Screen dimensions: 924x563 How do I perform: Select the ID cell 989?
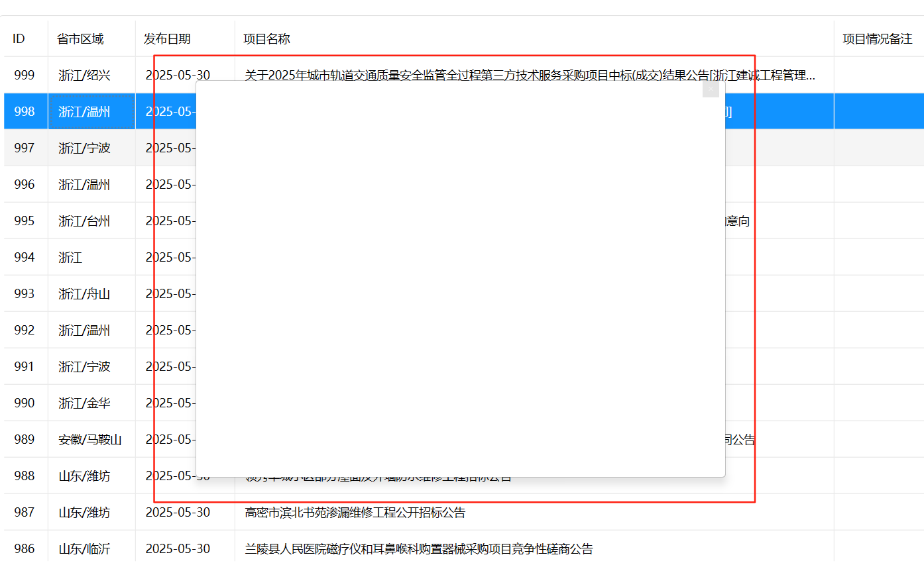25,439
